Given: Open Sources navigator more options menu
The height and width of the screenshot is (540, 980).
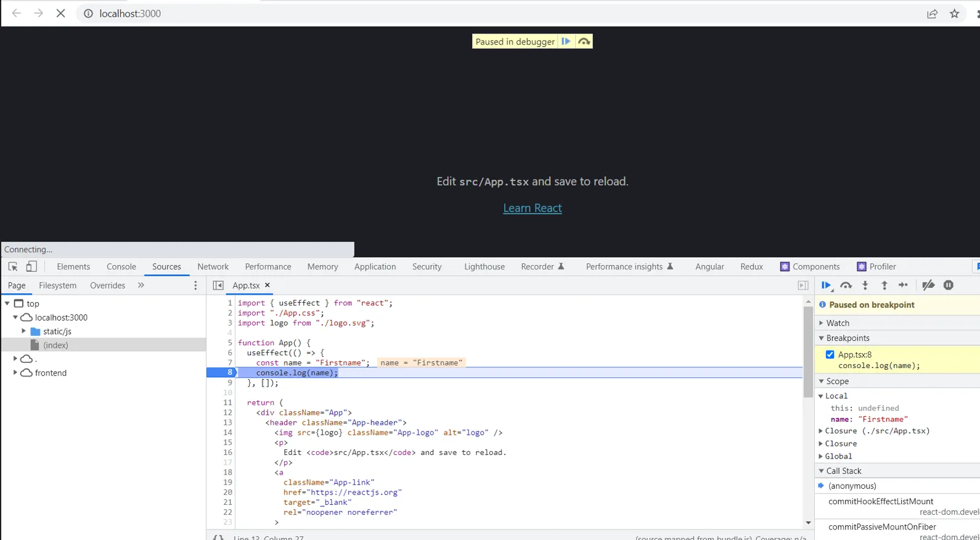Looking at the screenshot, I should (195, 285).
